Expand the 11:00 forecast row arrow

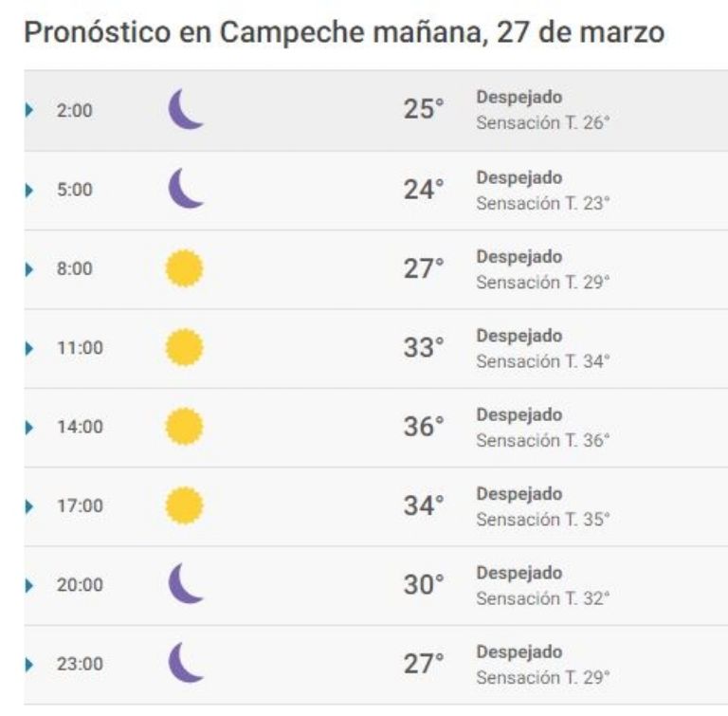click(29, 348)
